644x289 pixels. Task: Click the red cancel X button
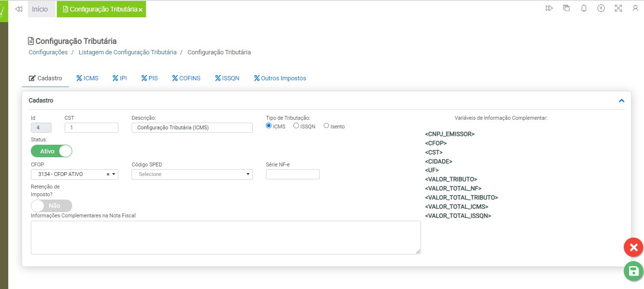633,248
